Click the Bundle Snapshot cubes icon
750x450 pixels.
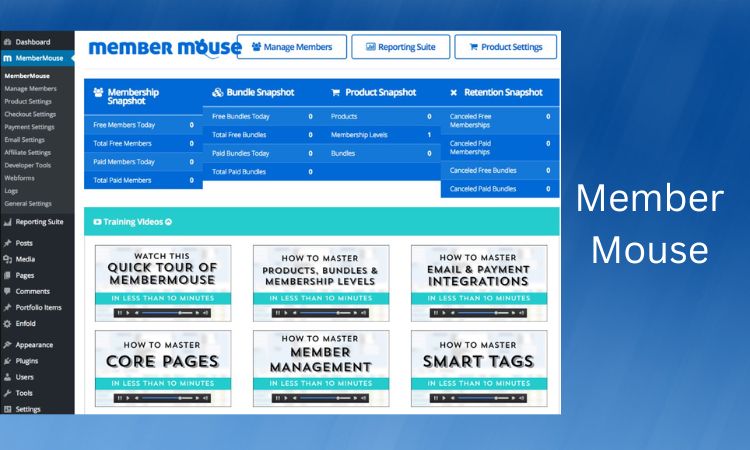218,92
